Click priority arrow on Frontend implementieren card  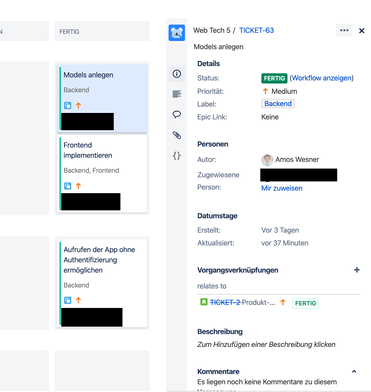click(78, 186)
